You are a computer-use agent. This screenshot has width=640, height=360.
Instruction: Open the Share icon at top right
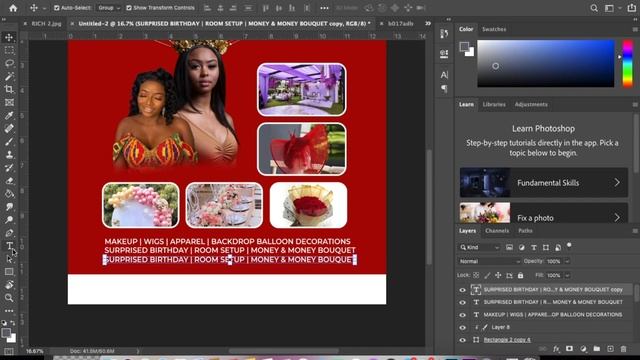pyautogui.click(x=631, y=8)
